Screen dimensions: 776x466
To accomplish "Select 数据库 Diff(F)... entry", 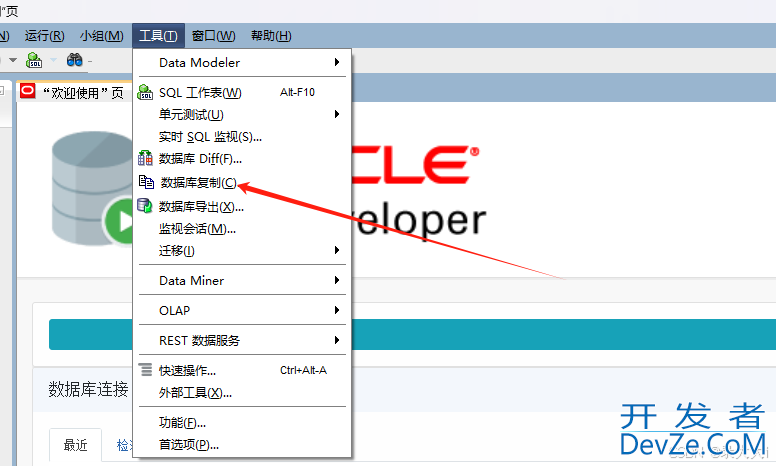I will coord(242,159).
